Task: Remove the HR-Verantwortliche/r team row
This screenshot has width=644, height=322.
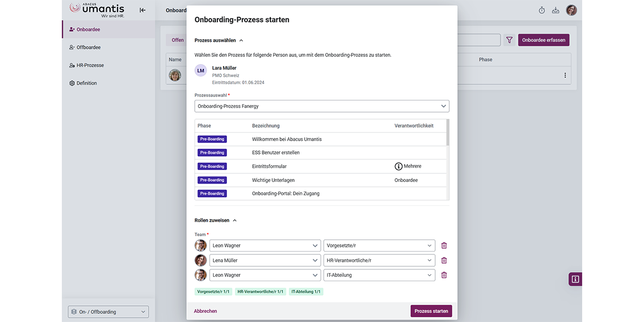Action: click(x=444, y=260)
